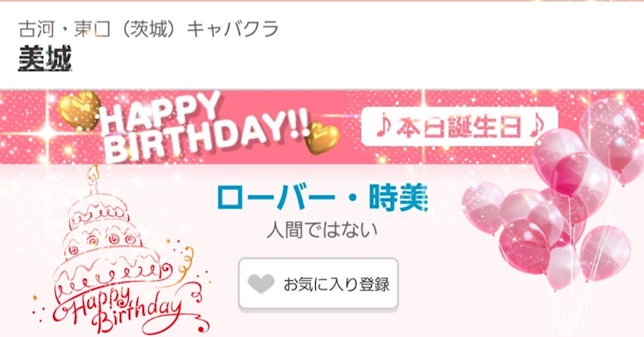644x337 pixels.
Task: Add to favorites with お気に入り登録 button
Action: 318,283
